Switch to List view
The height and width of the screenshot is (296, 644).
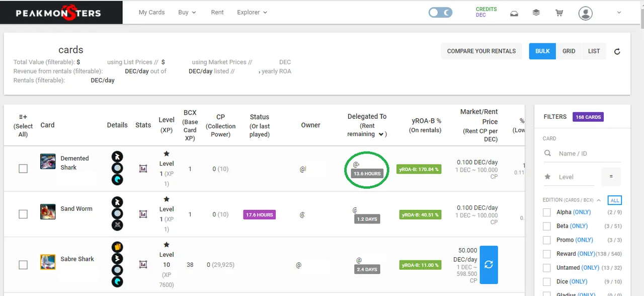point(594,51)
